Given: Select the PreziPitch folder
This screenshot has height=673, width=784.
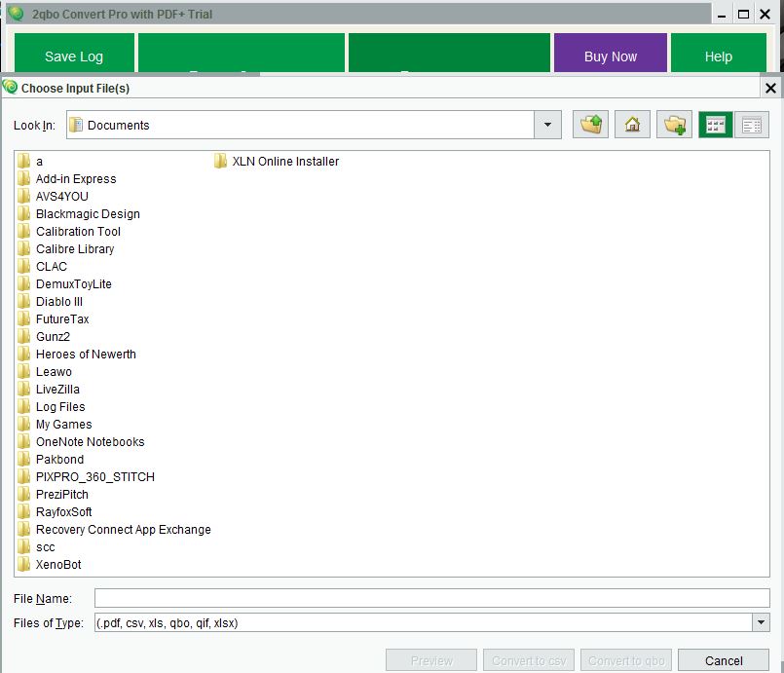Looking at the screenshot, I should [x=53, y=494].
